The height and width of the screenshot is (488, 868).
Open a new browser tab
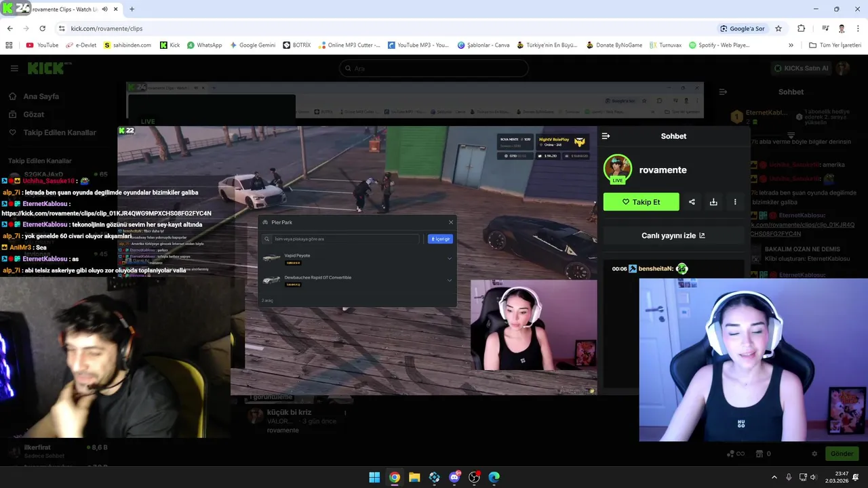132,9
